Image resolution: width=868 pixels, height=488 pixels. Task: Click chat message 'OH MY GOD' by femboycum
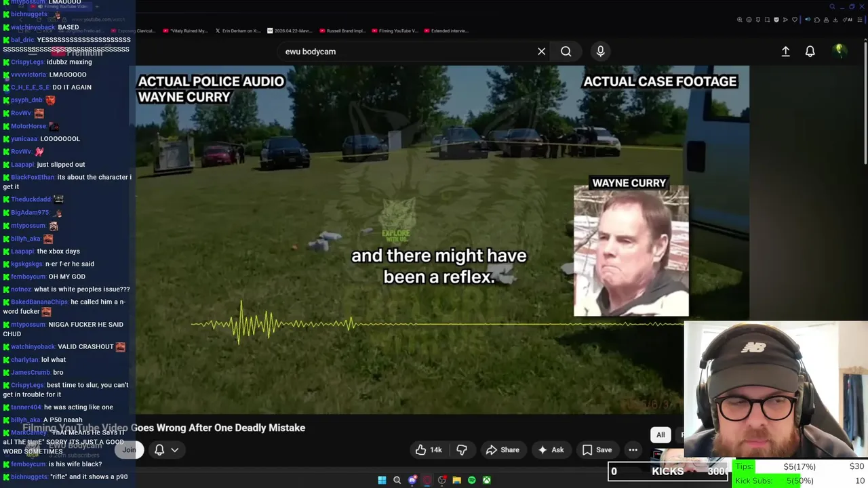[x=67, y=277]
